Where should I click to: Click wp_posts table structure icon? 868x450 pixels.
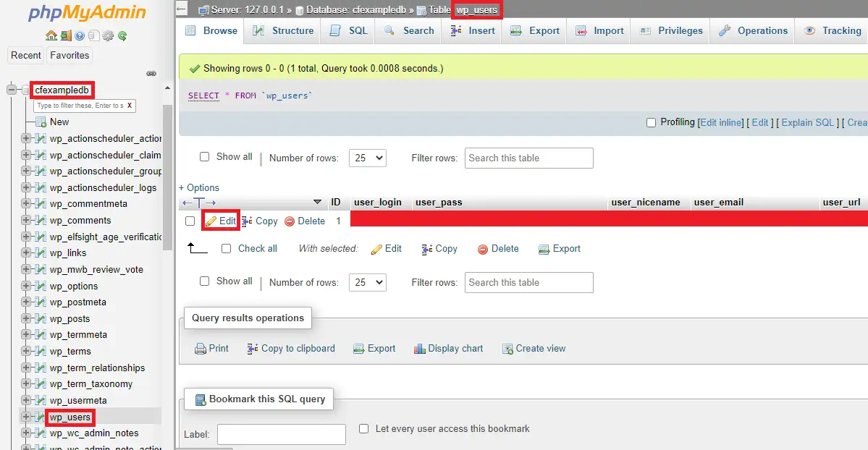pyautogui.click(x=40, y=319)
